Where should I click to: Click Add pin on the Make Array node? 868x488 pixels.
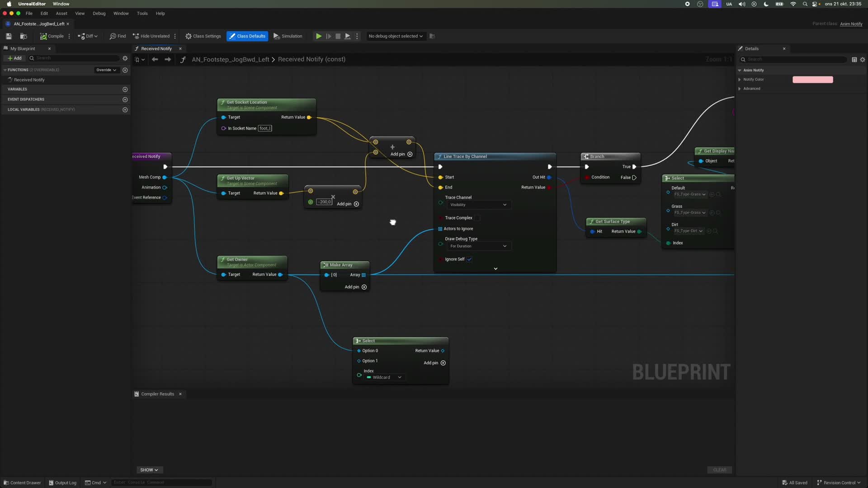click(356, 287)
